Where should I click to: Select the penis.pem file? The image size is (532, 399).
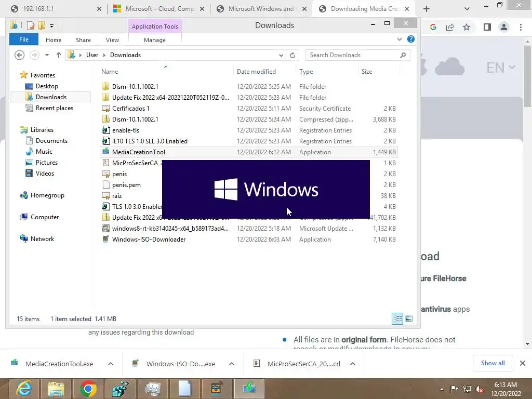pyautogui.click(x=126, y=185)
